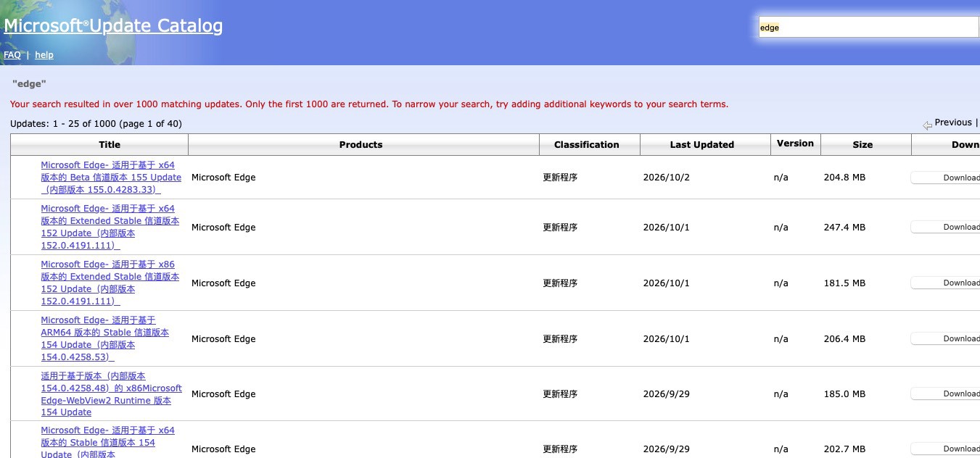This screenshot has width=980, height=458.
Task: Open the WebView2 Runtime 154 Update link
Action: coord(112,394)
